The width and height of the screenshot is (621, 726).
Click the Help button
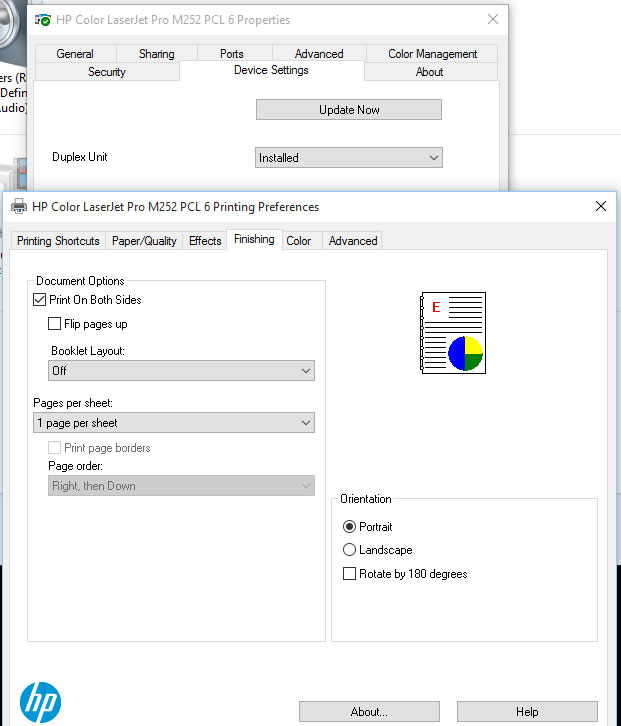[x=527, y=711]
